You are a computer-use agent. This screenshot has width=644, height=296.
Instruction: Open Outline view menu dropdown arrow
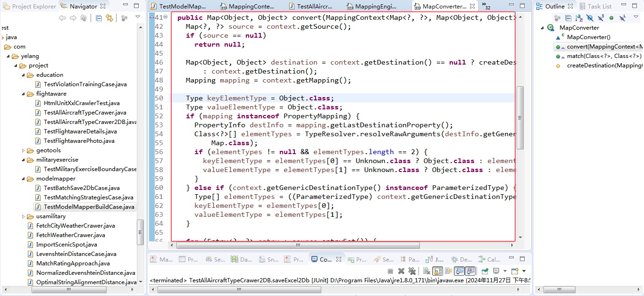(636, 17)
